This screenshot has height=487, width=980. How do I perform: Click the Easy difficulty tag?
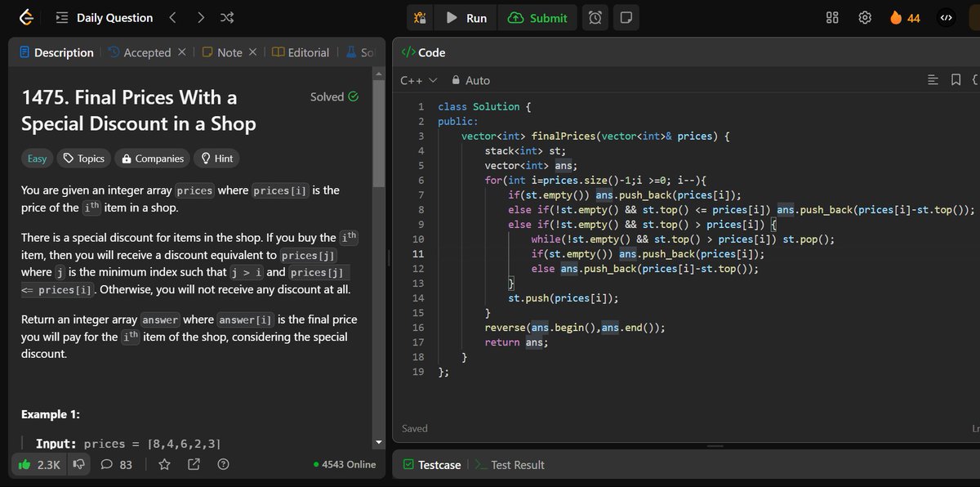pyautogui.click(x=38, y=159)
